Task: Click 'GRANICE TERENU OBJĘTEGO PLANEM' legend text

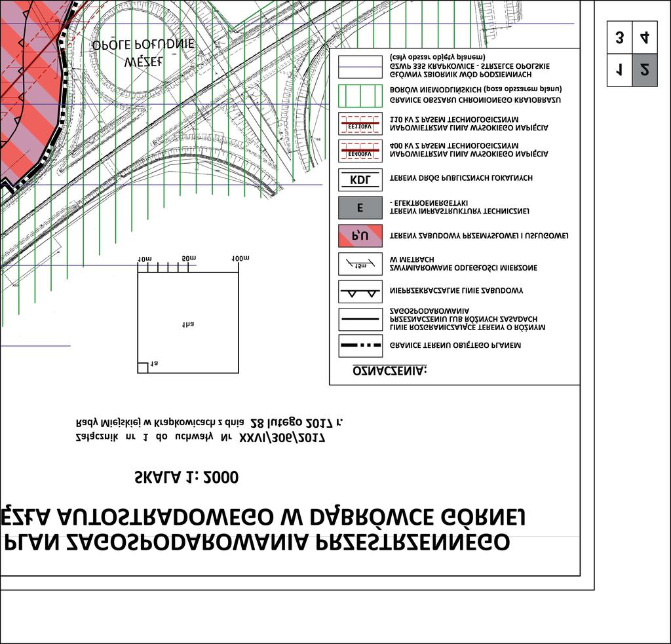Action: pos(455,345)
